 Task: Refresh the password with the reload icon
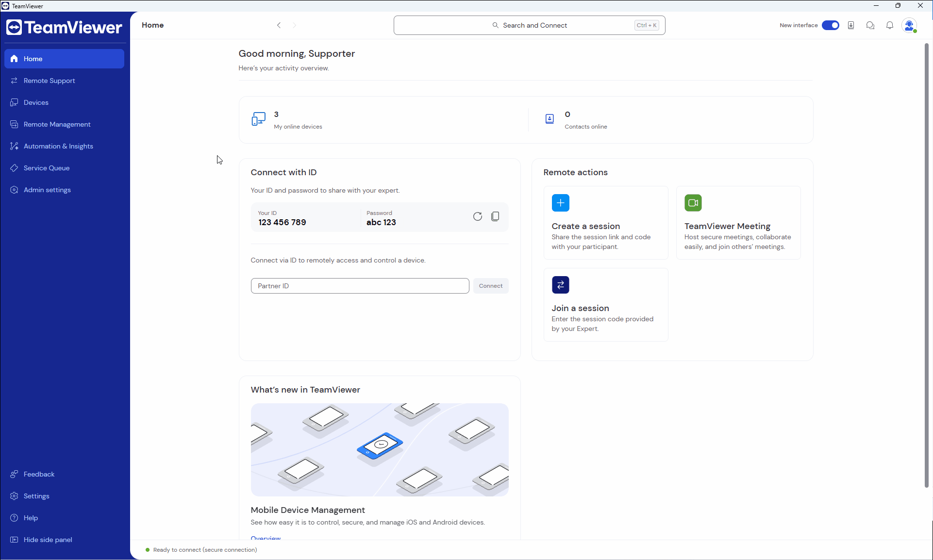[x=478, y=216]
